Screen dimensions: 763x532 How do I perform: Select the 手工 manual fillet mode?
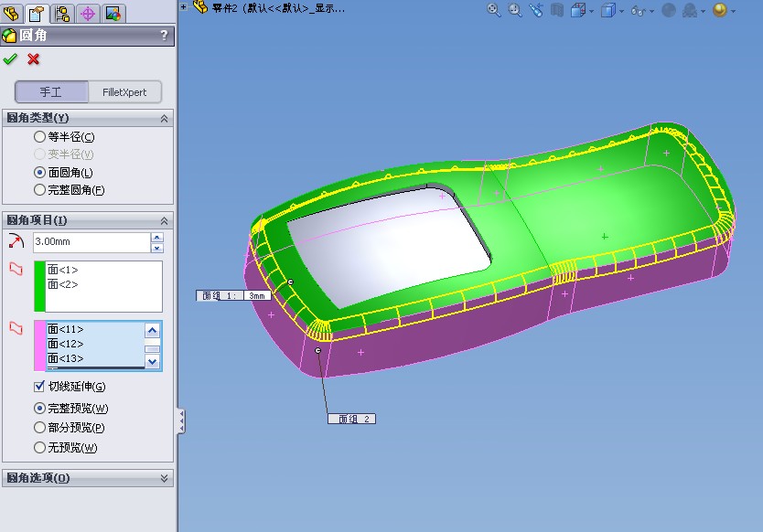(x=51, y=92)
